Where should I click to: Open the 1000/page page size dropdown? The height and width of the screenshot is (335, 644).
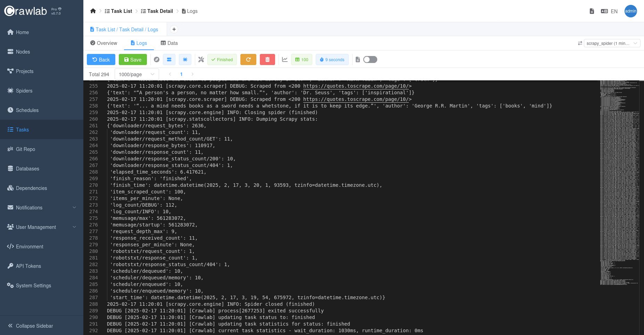137,74
